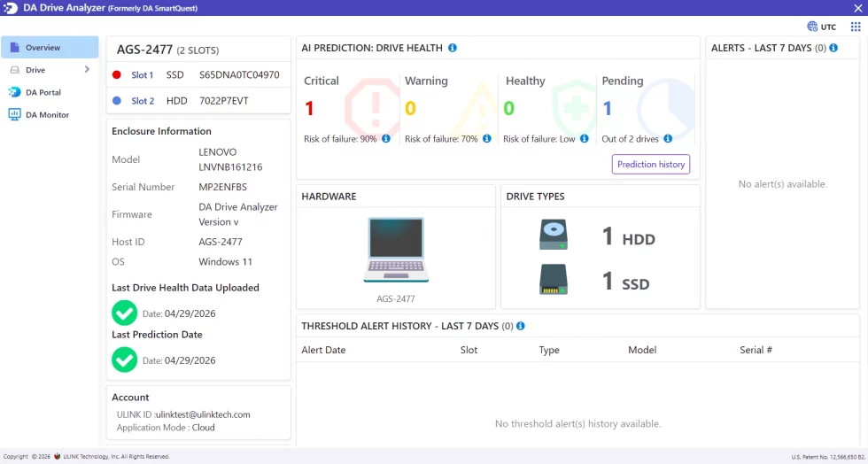Click the Critical count number 1

coord(309,109)
